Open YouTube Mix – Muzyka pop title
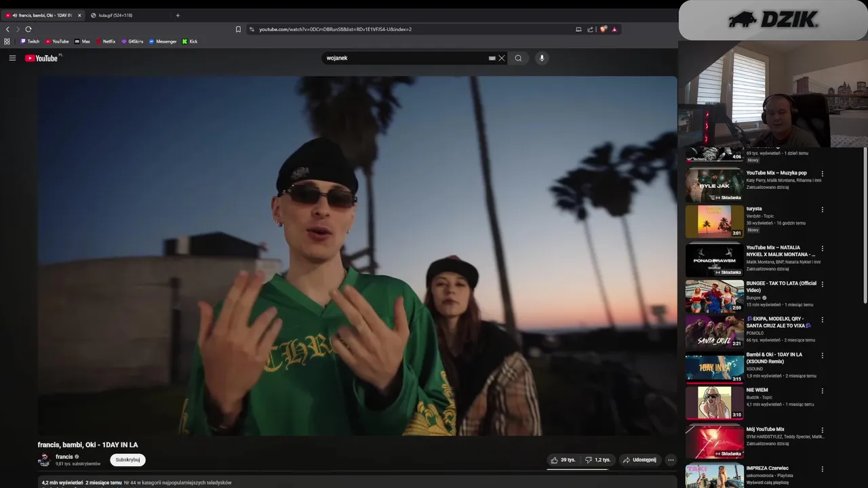The image size is (868, 488). tap(776, 173)
